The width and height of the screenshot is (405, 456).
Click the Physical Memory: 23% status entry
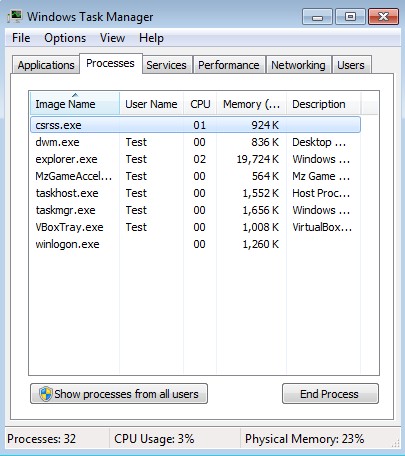tap(304, 439)
